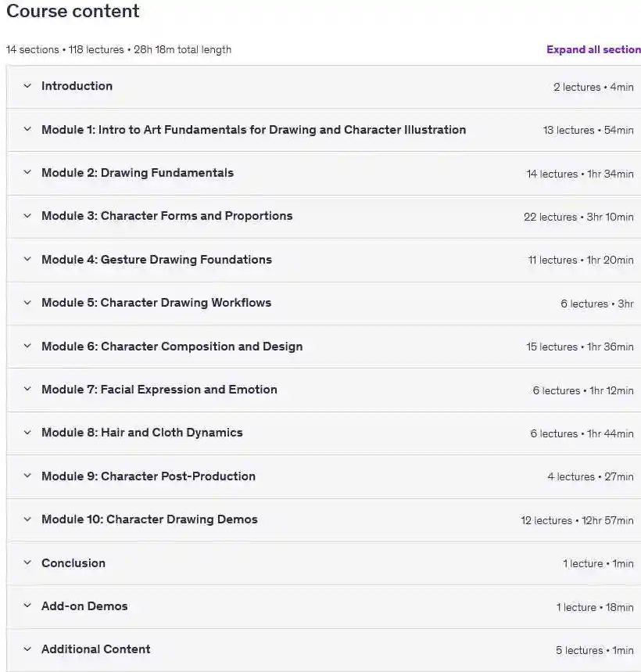Open chevron for Module 9 Post-Production
641x672 pixels.
point(27,476)
